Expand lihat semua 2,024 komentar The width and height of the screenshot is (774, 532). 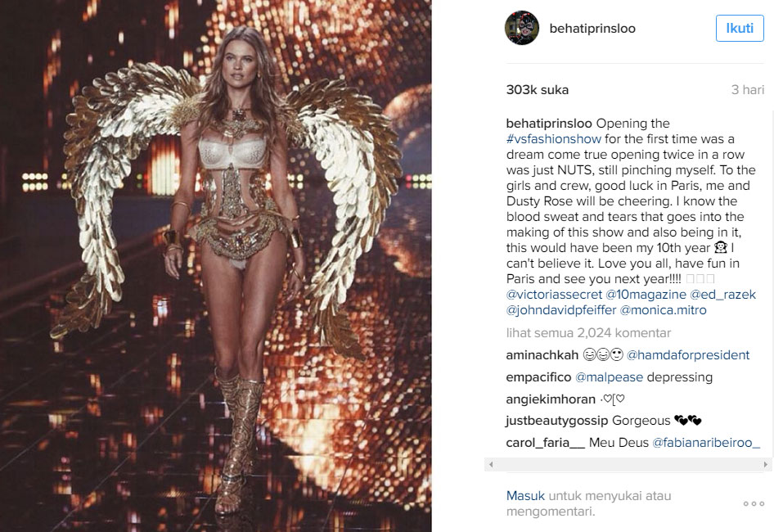588,333
